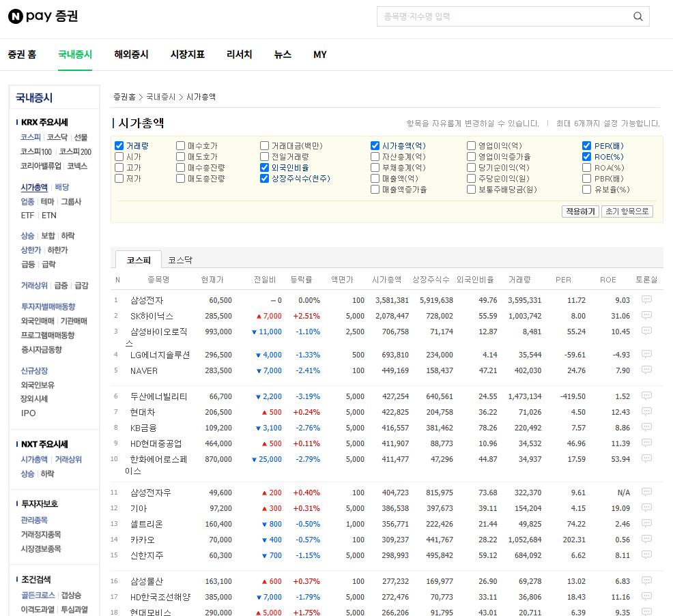
Task: Open 기아's 토론실 speech bubble
Action: pos(646,507)
